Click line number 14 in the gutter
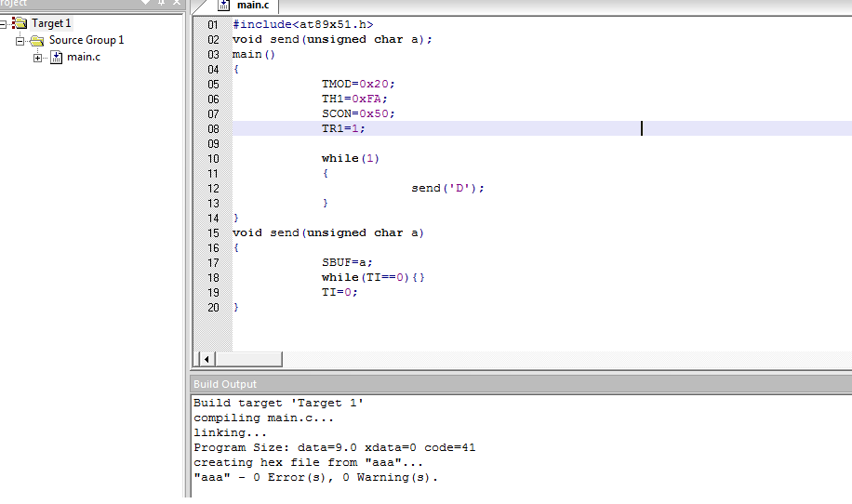Viewport: 852px width, 504px height. [x=213, y=219]
